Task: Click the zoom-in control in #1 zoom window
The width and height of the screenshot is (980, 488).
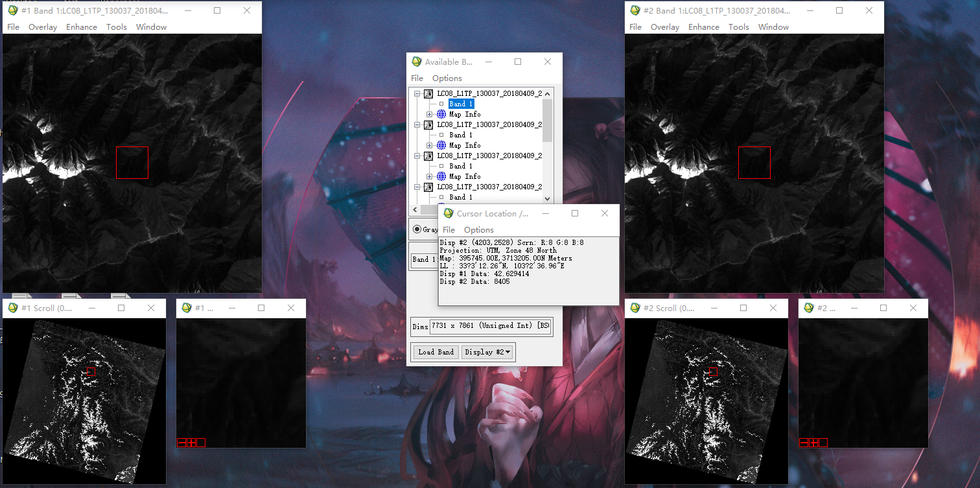Action: click(x=190, y=442)
